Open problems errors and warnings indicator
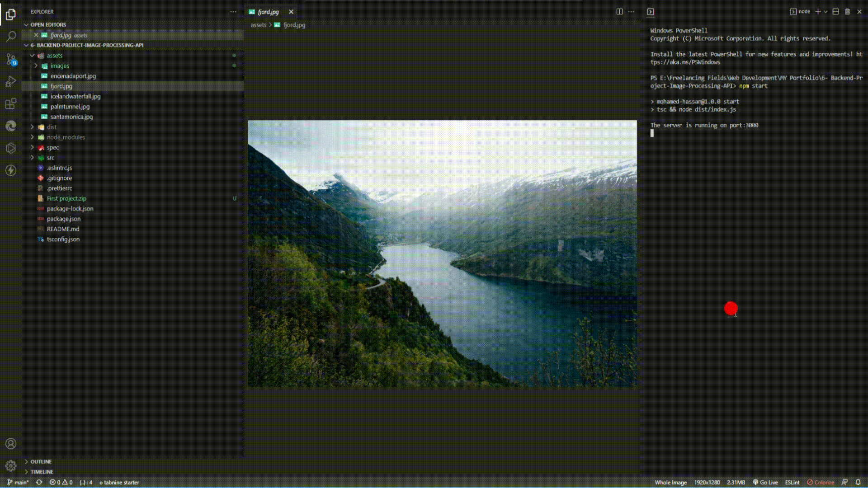 click(x=61, y=483)
